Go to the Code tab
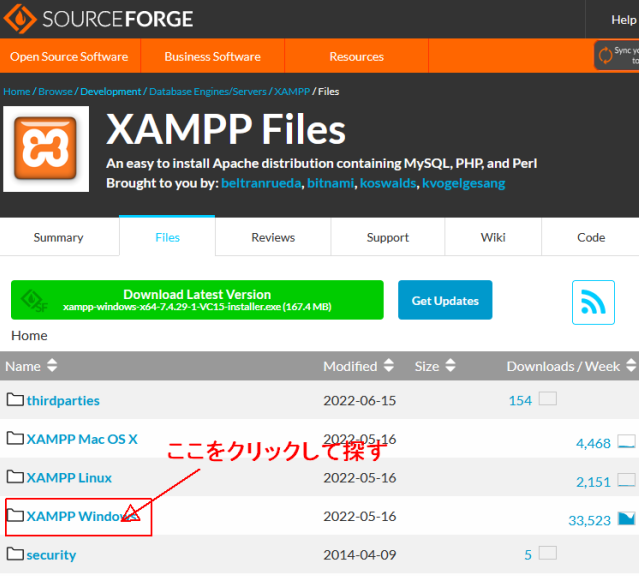The image size is (639, 576). coord(591,237)
